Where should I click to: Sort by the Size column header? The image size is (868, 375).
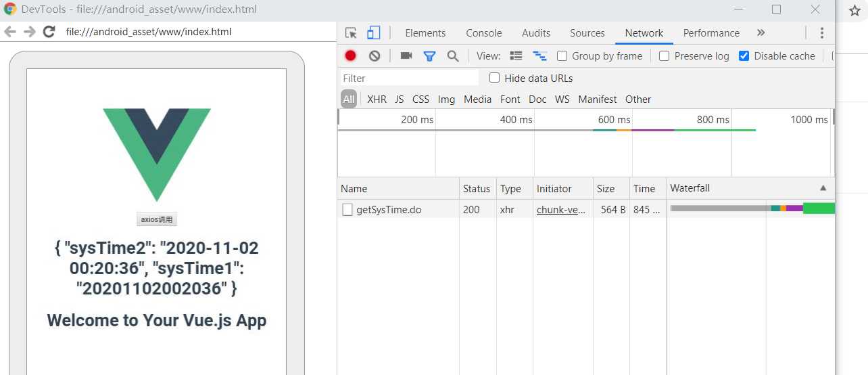click(611, 189)
